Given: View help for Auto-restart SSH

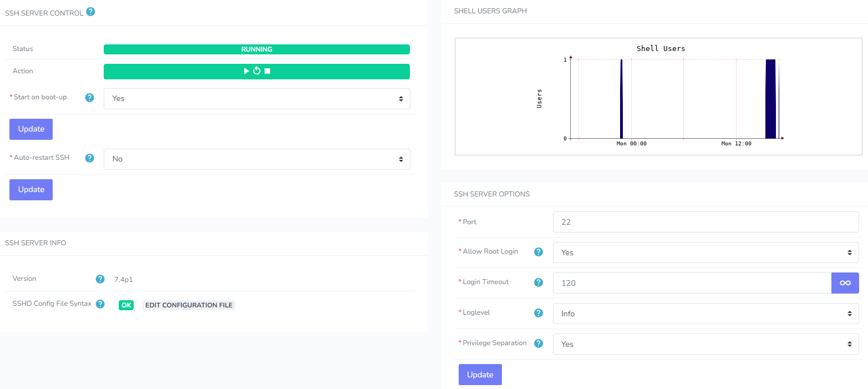Looking at the screenshot, I should point(89,158).
